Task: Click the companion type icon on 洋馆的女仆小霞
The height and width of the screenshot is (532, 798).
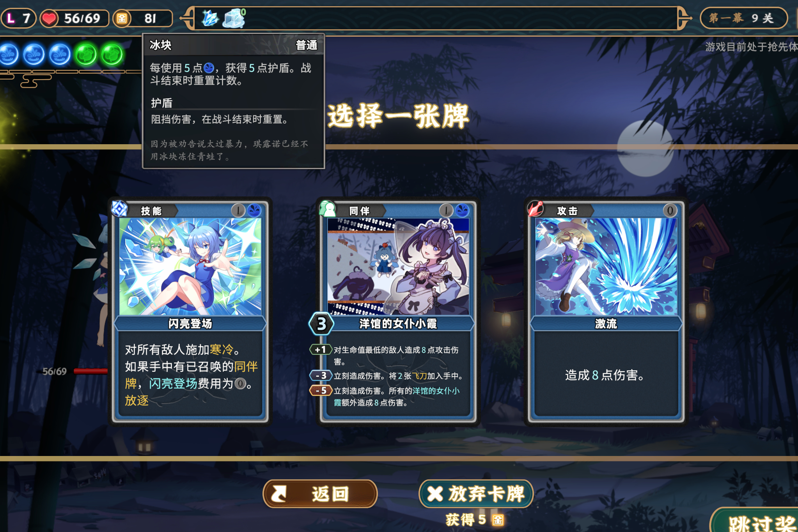Action: [328, 209]
